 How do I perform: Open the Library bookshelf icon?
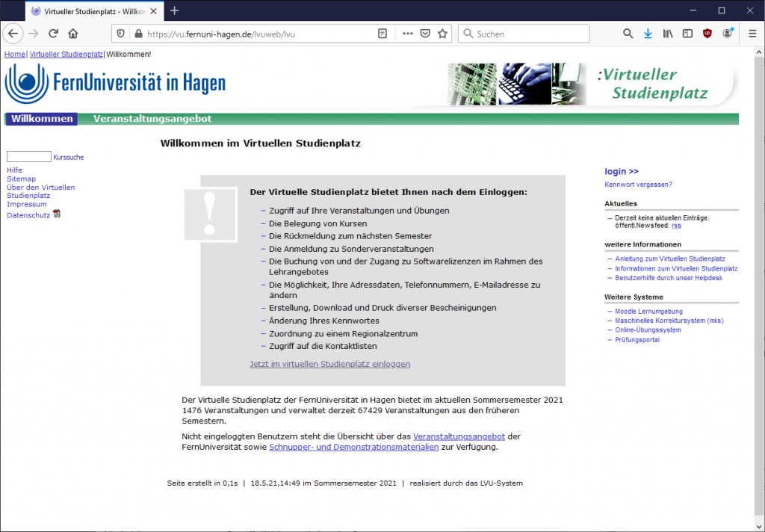coord(667,34)
